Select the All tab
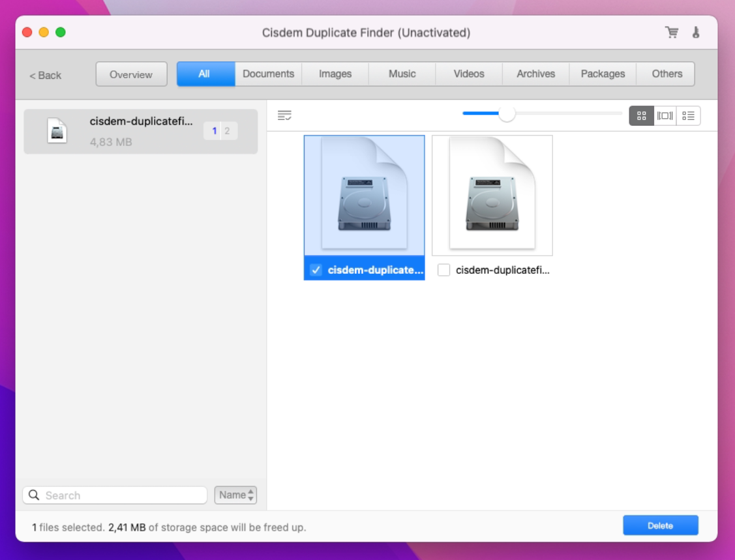The image size is (735, 560). click(206, 74)
